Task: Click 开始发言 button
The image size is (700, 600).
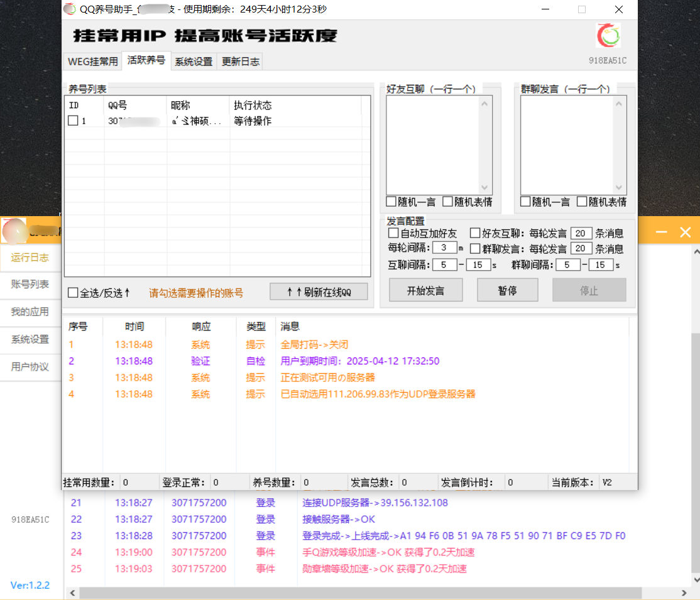Action: [x=425, y=291]
